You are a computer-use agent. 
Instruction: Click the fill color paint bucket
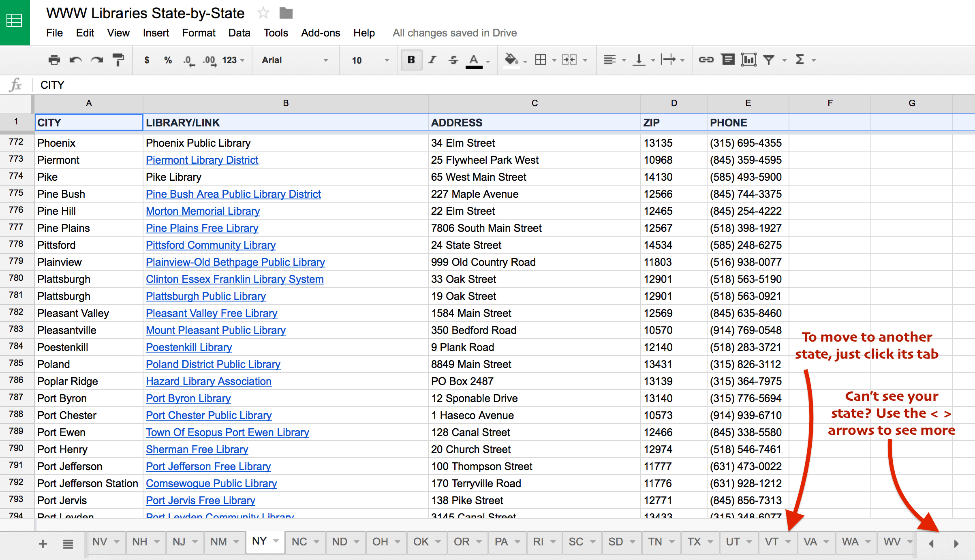(x=511, y=60)
